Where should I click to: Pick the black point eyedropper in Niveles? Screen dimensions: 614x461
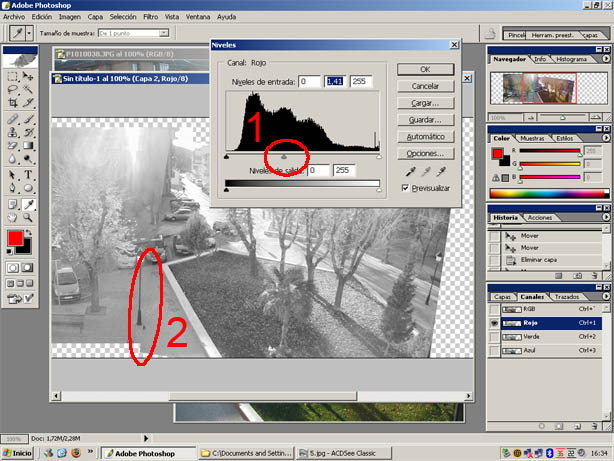[x=410, y=171]
